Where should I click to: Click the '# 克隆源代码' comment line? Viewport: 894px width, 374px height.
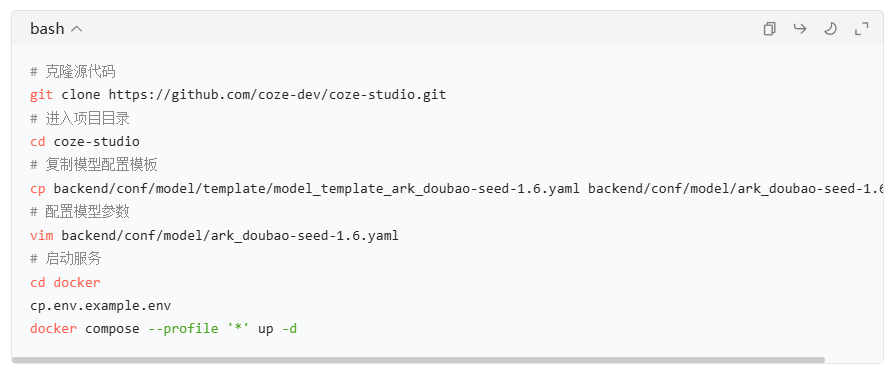click(x=73, y=71)
